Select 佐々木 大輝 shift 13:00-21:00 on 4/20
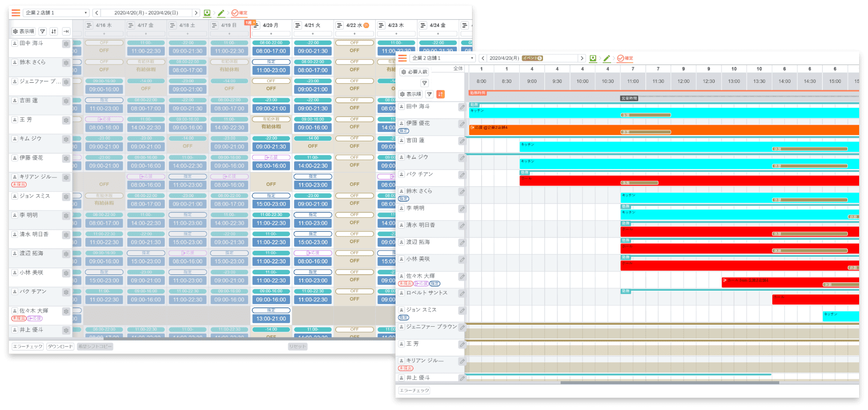The width and height of the screenshot is (868, 410). [271, 318]
